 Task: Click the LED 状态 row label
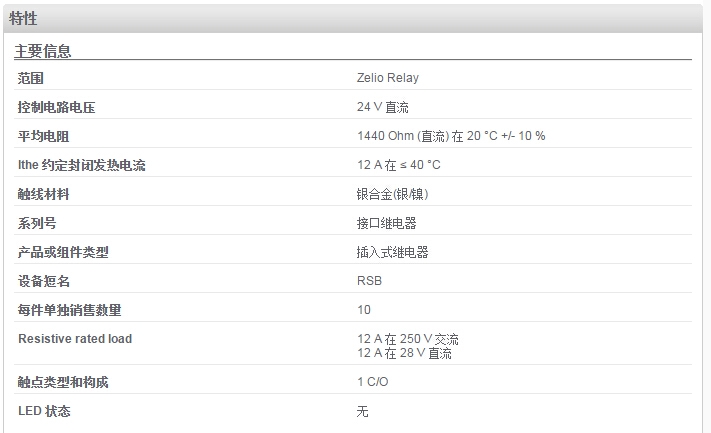pos(44,411)
